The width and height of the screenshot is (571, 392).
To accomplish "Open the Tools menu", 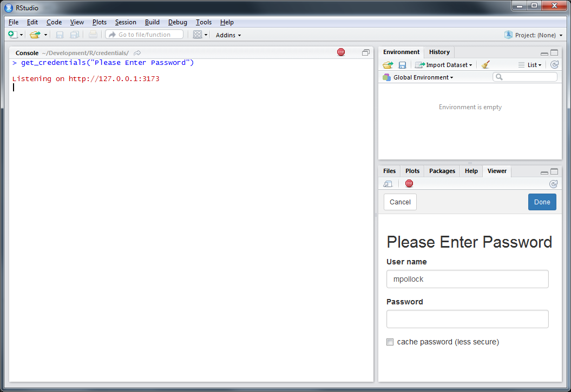I will click(x=204, y=22).
